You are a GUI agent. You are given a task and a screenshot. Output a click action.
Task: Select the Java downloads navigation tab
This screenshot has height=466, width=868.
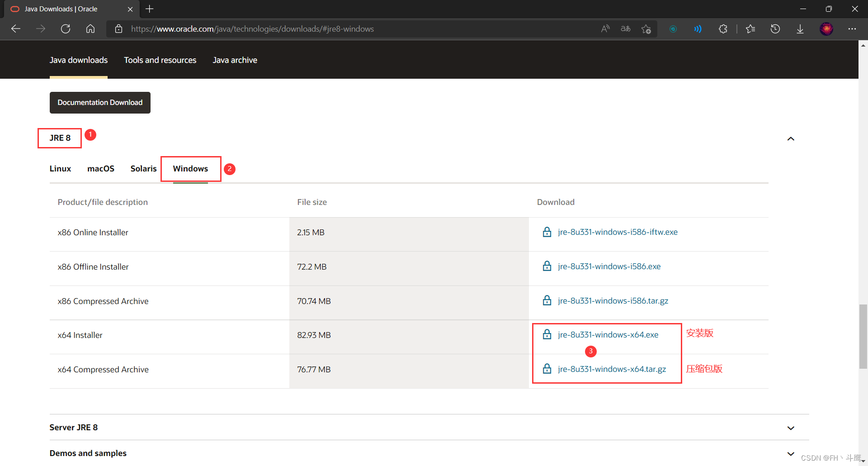pos(79,60)
